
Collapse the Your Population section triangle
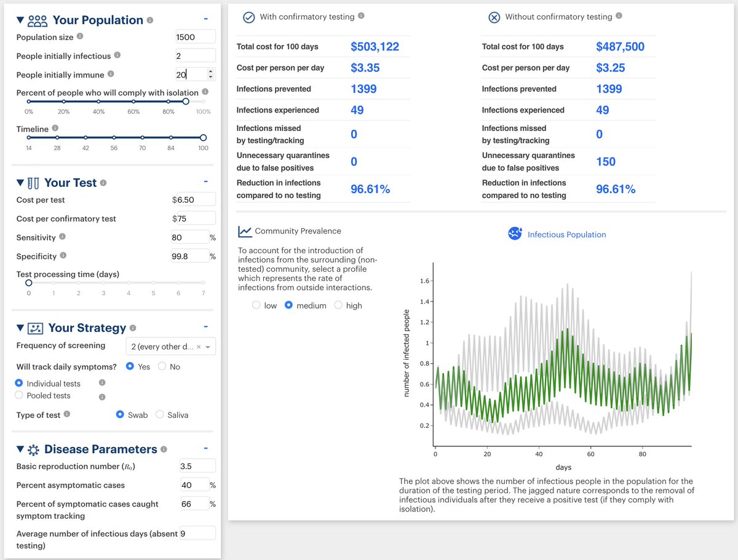click(x=20, y=20)
